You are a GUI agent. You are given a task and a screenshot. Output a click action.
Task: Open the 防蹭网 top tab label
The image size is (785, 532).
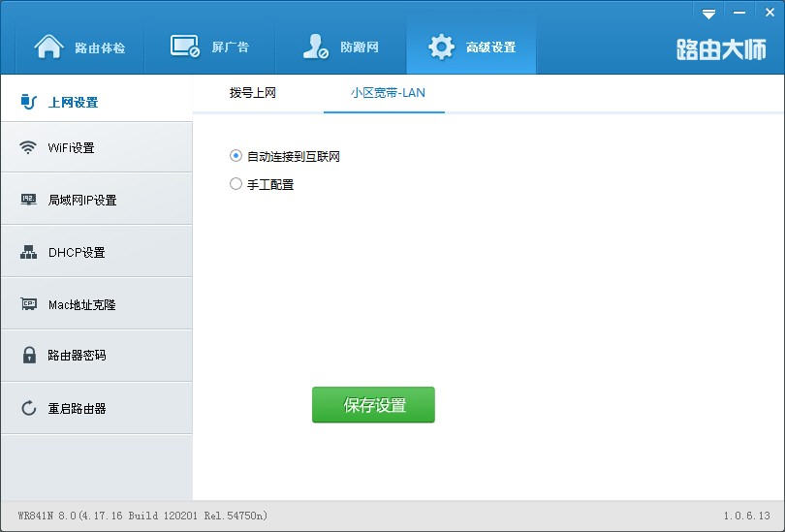(x=360, y=47)
